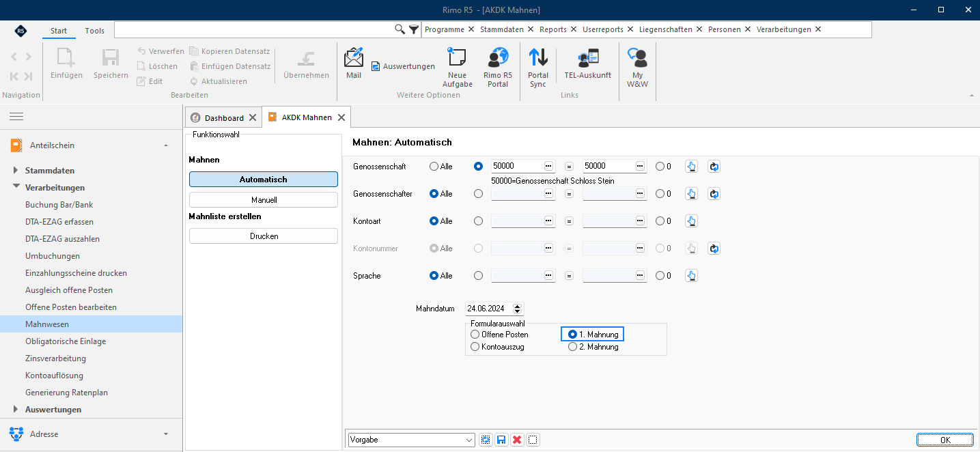Choose Offene Posten form
The width and height of the screenshot is (980, 452).
(499, 335)
